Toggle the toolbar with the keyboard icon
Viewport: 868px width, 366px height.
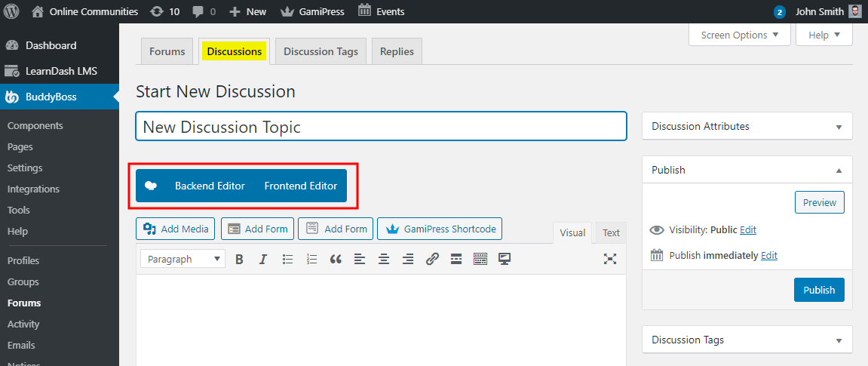[480, 259]
